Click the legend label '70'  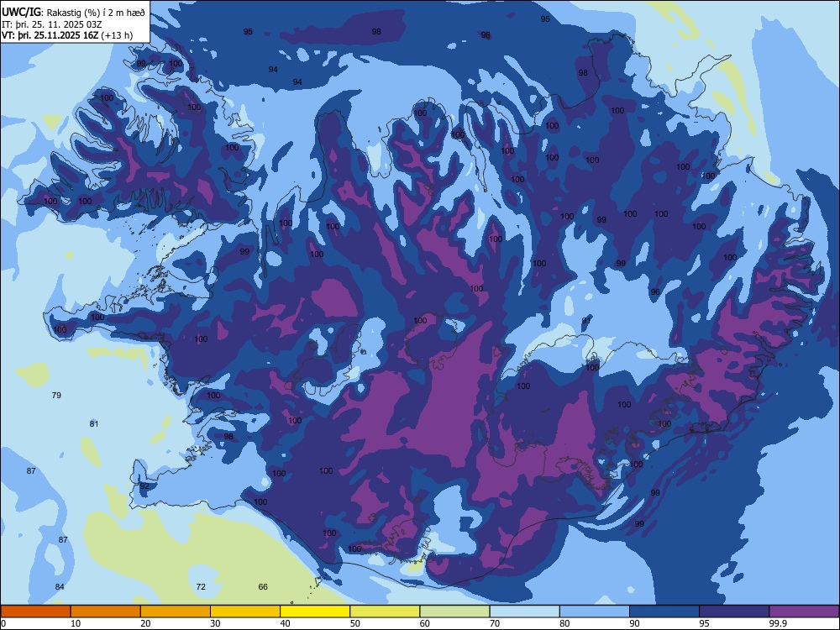(x=495, y=623)
